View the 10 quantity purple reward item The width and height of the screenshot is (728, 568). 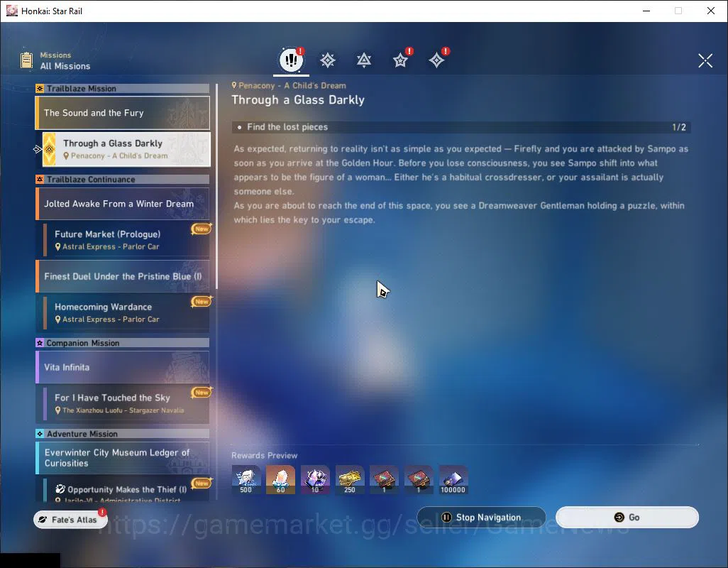pyautogui.click(x=315, y=480)
